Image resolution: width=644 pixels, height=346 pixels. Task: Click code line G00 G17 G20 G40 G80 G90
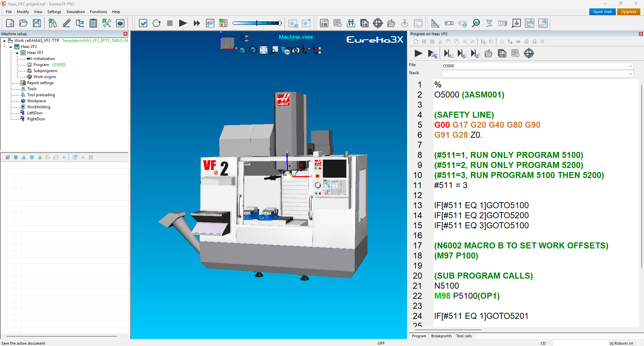487,125
